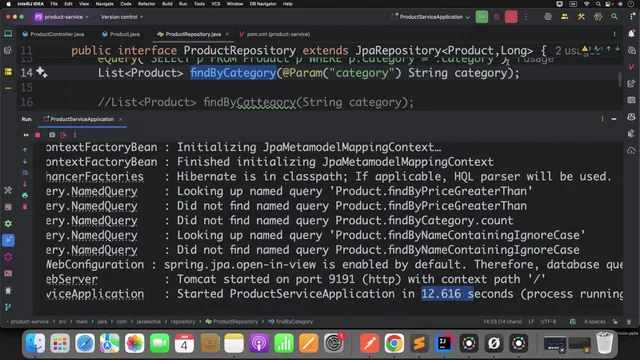Click the down-arrow icon in the console gutter
640x360 pixels.
pyautogui.click(x=25, y=162)
